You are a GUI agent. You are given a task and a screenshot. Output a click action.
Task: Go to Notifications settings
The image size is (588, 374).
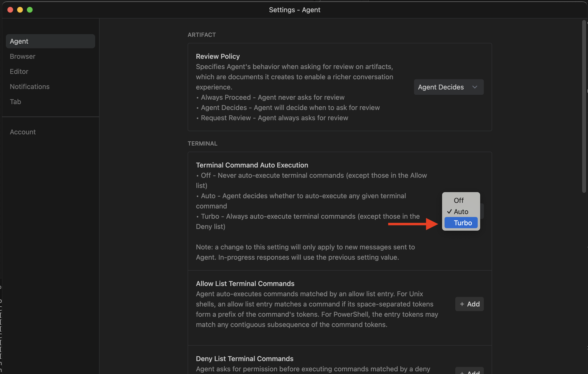click(x=30, y=87)
